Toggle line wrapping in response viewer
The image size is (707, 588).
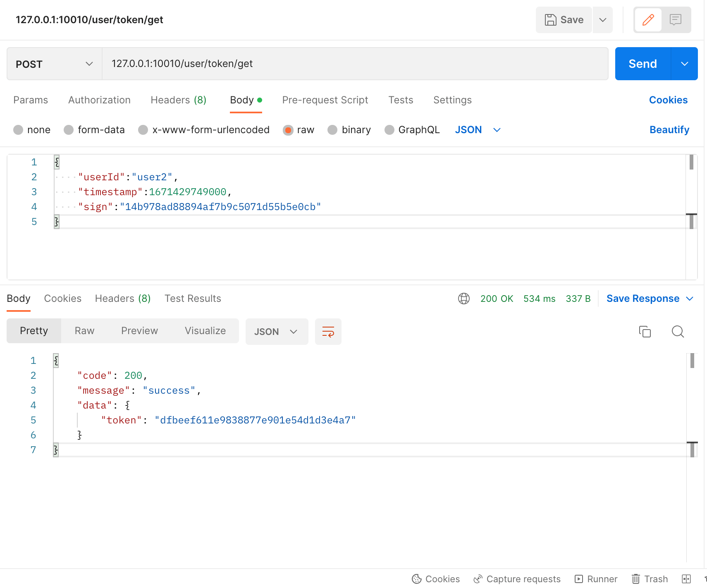(x=328, y=331)
